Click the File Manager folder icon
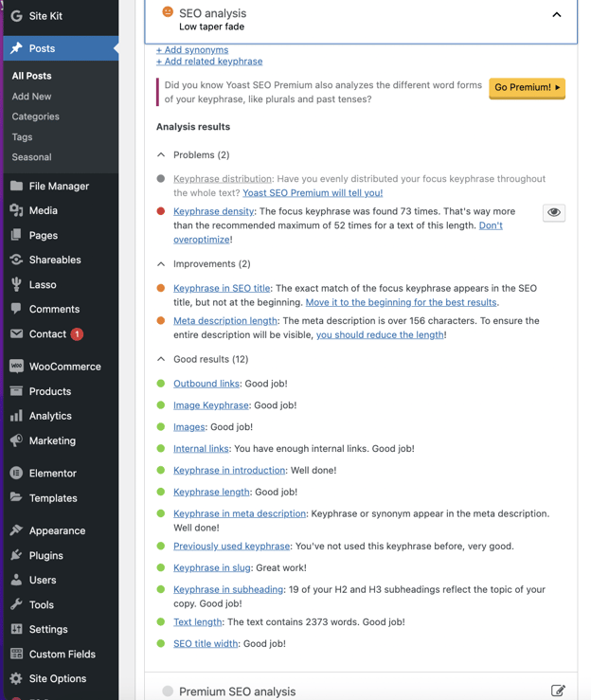591x700 pixels. [x=16, y=186]
